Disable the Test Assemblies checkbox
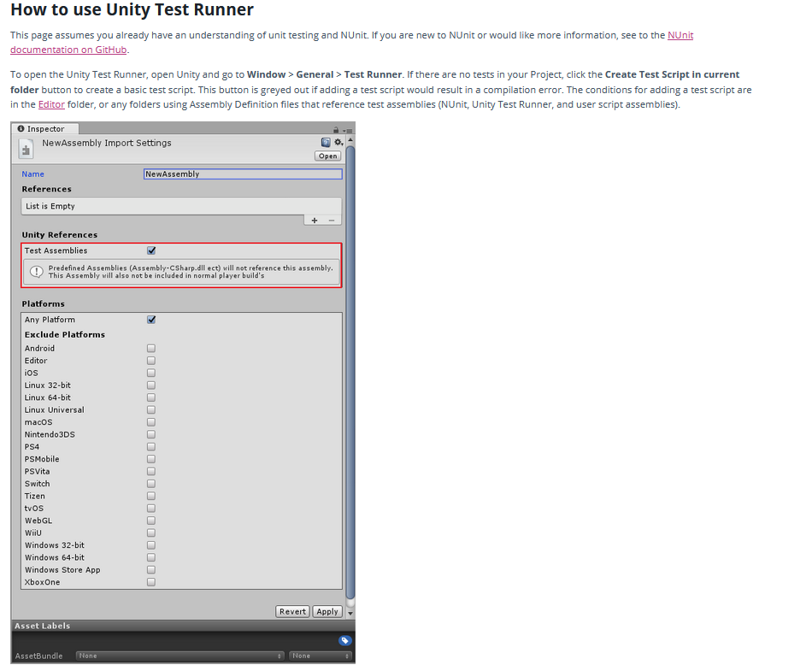 (151, 250)
